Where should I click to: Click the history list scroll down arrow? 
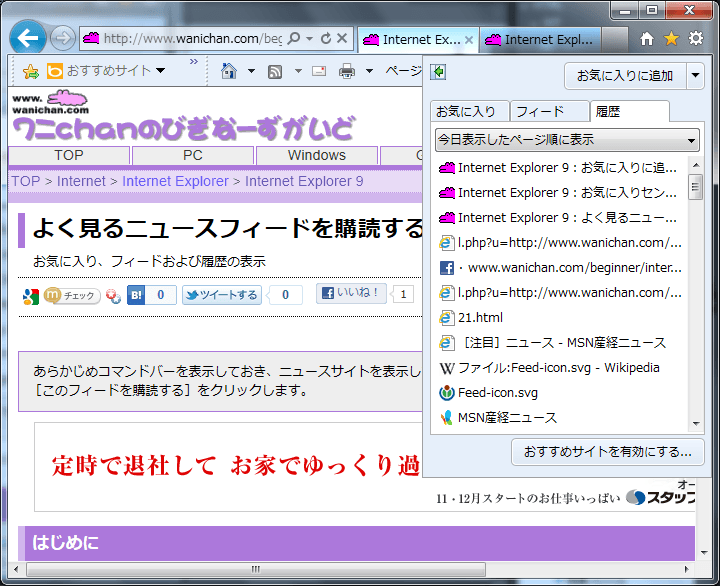click(x=696, y=423)
